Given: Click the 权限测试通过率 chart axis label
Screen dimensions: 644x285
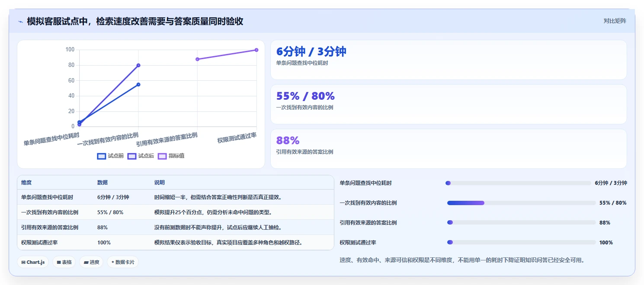Looking at the screenshot, I should 237,138.
